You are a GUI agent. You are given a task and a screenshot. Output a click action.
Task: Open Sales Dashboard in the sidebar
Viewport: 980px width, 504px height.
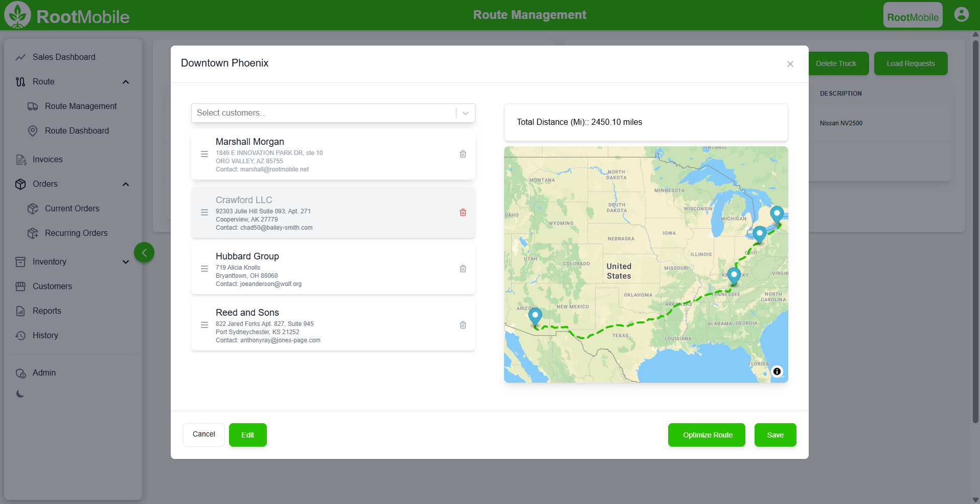pyautogui.click(x=64, y=57)
